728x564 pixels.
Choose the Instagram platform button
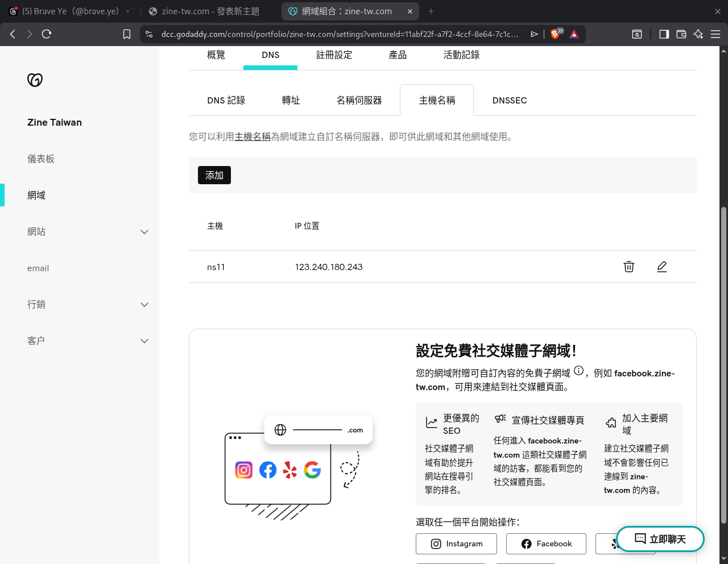456,544
